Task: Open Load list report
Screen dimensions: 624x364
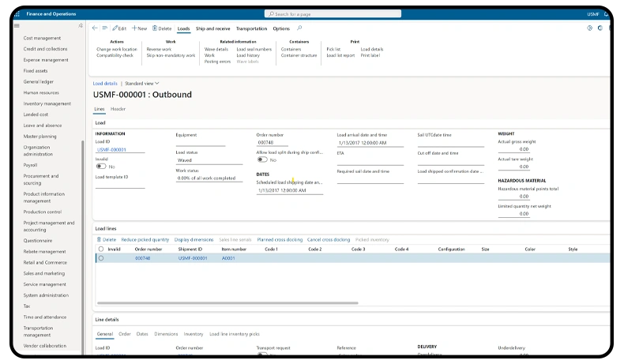Action: click(x=340, y=55)
